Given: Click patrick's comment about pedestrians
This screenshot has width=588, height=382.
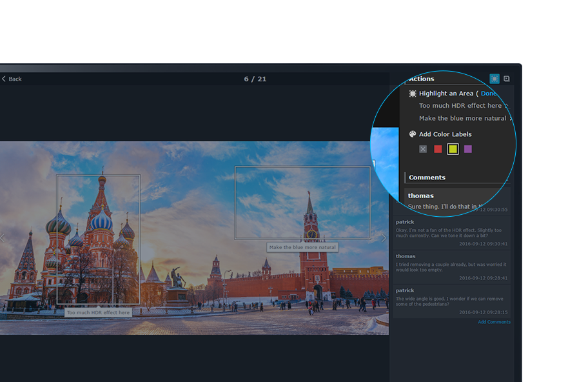Looking at the screenshot, I should point(451,301).
